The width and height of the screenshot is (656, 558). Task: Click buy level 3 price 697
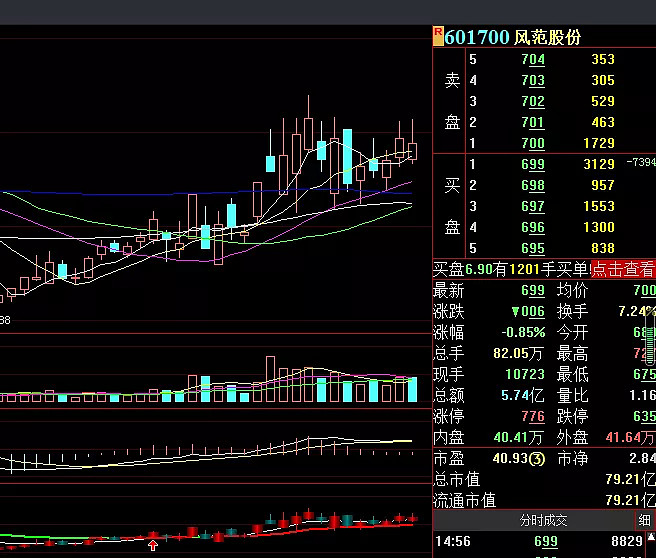click(x=533, y=206)
